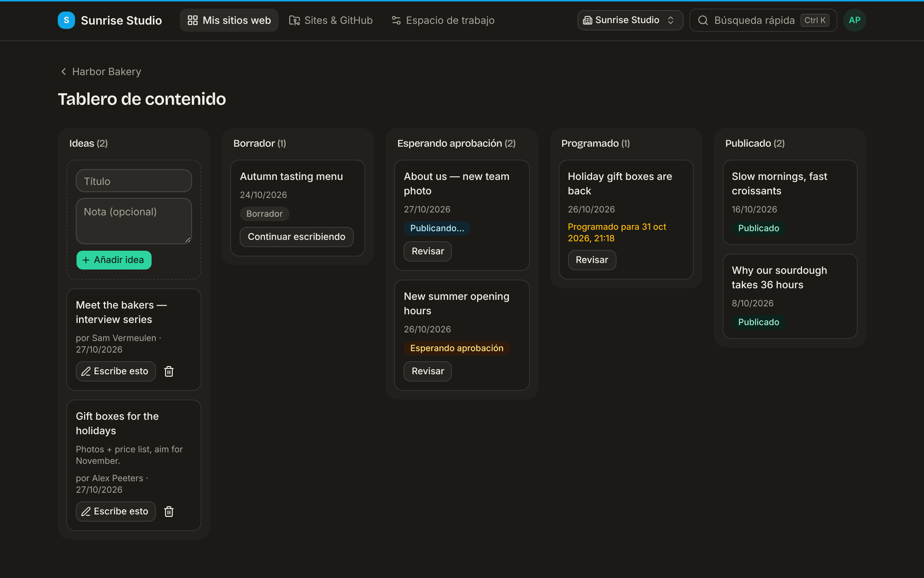Click Revisar on Holiday gift boxes card
Image resolution: width=924 pixels, height=578 pixels.
coord(592,260)
